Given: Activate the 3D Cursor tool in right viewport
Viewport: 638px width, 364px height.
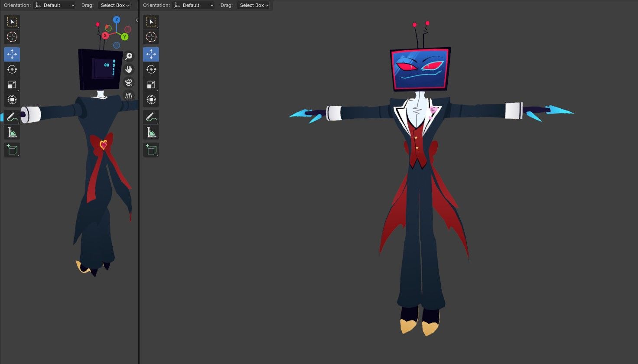Looking at the screenshot, I should pos(151,37).
